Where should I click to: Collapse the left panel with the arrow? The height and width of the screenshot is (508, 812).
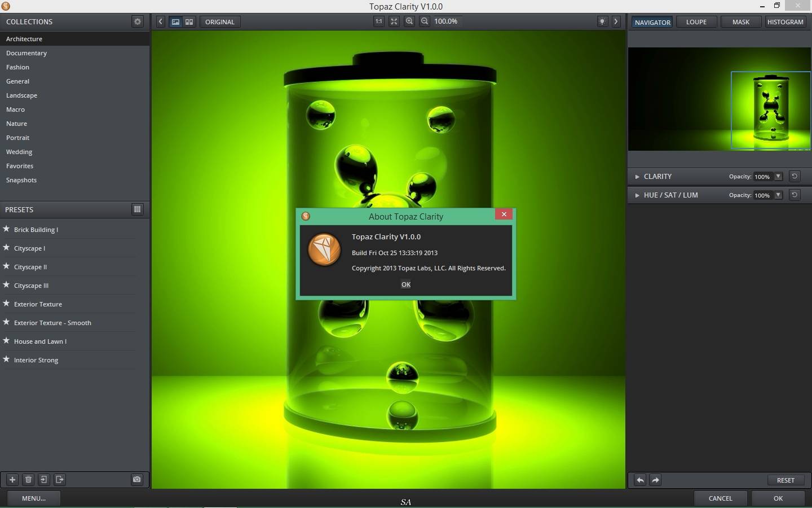pyautogui.click(x=161, y=21)
